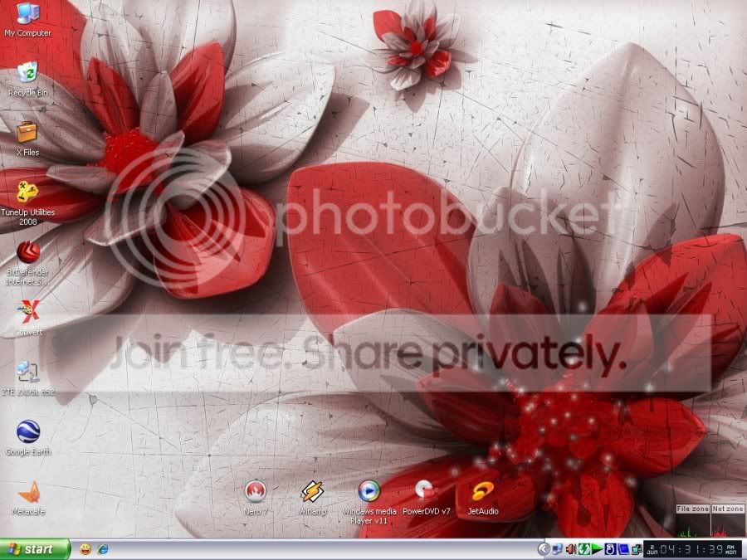This screenshot has height=560, width=747.
Task: Click the Start button
Action: (x=35, y=549)
